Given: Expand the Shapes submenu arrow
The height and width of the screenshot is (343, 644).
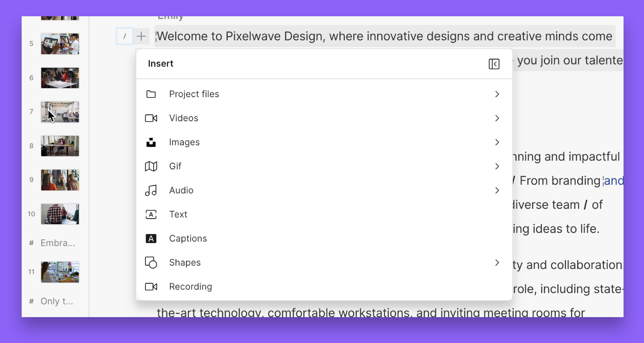Looking at the screenshot, I should tap(497, 263).
